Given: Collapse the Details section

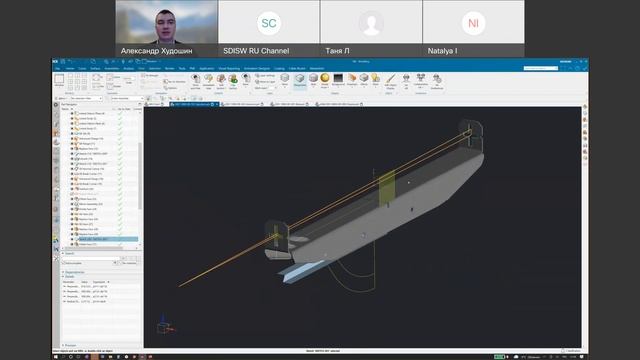Looking at the screenshot, I should [69, 277].
